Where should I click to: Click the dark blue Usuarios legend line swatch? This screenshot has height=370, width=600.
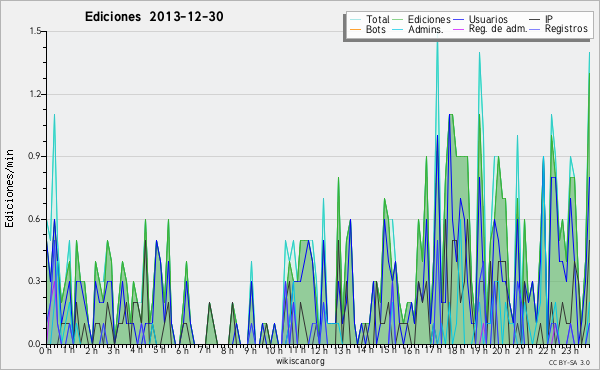pyautogui.click(x=458, y=20)
